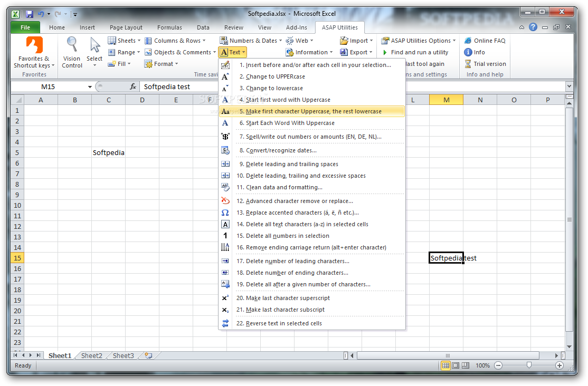The height and width of the screenshot is (386, 588).
Task: Open the Columns & Rows dropdown
Action: 175,41
